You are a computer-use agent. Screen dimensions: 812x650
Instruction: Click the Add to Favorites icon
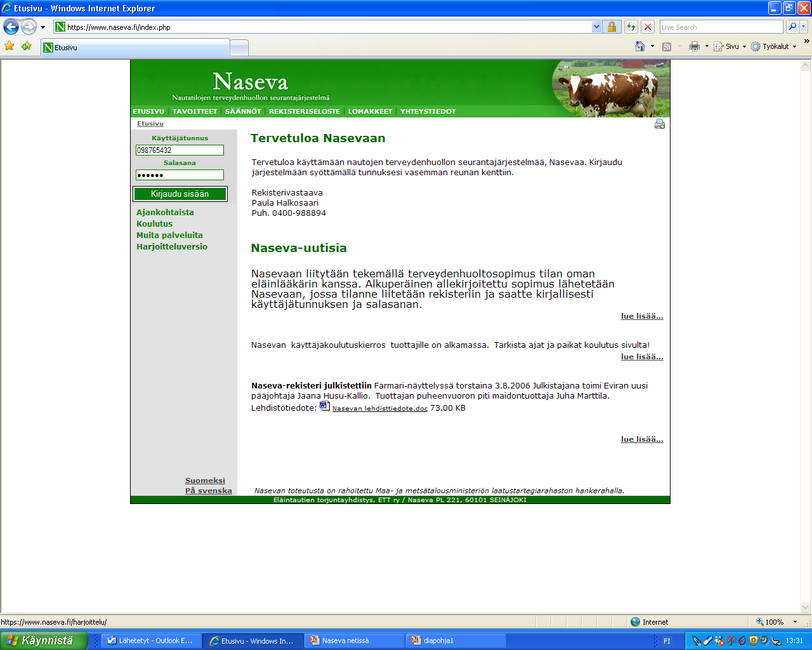26,46
